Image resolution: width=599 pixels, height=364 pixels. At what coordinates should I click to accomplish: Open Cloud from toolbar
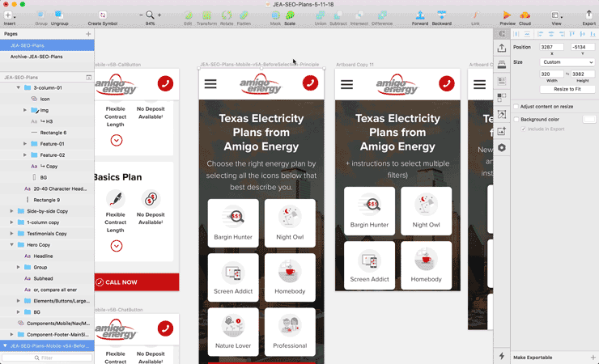point(525,15)
